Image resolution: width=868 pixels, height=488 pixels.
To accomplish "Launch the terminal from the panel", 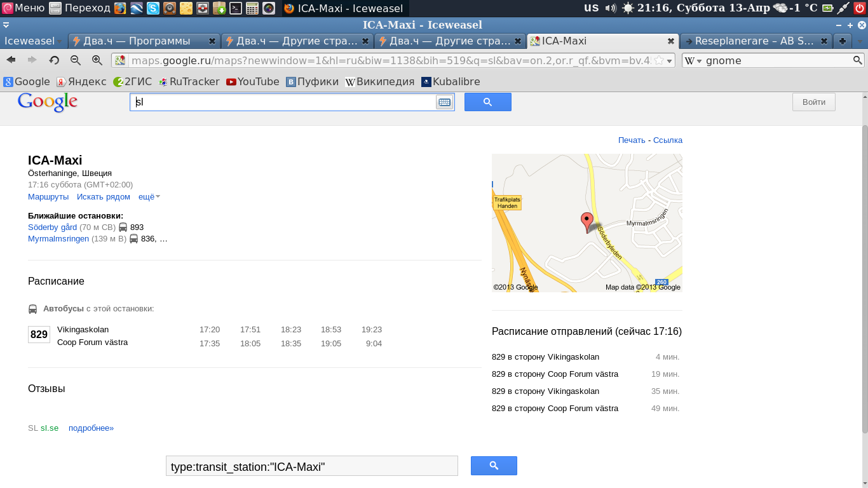I will [236, 8].
